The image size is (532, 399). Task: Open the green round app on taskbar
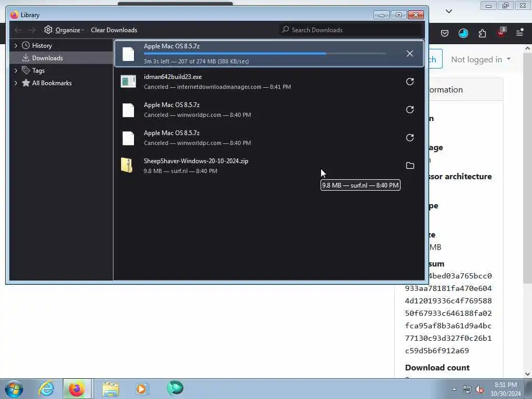175,388
